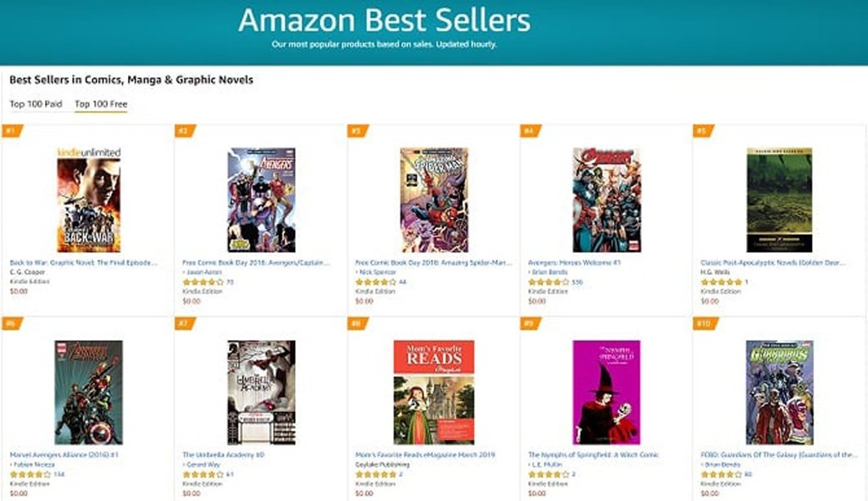Select the Top 100 Free tab
Image resolution: width=868 pixels, height=501 pixels.
coord(100,103)
